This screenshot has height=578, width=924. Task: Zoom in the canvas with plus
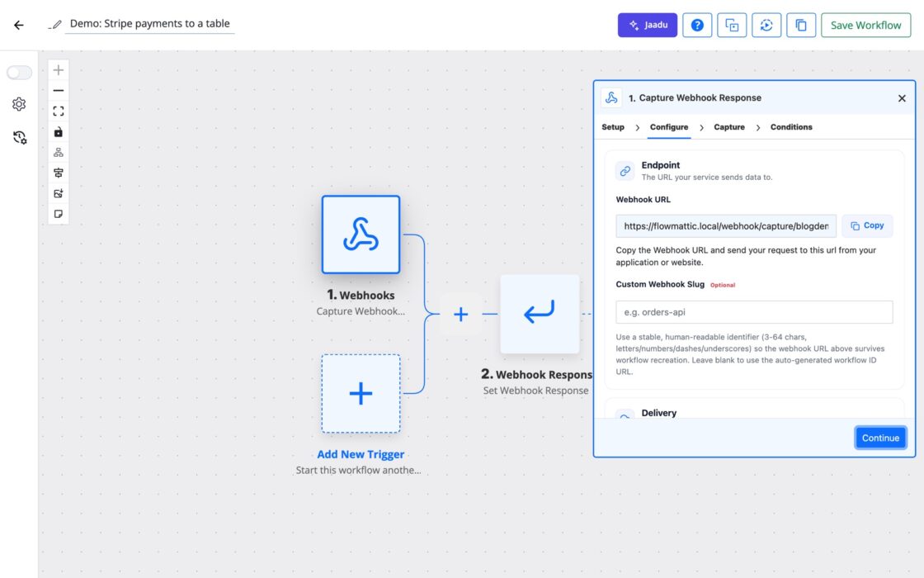tap(59, 70)
